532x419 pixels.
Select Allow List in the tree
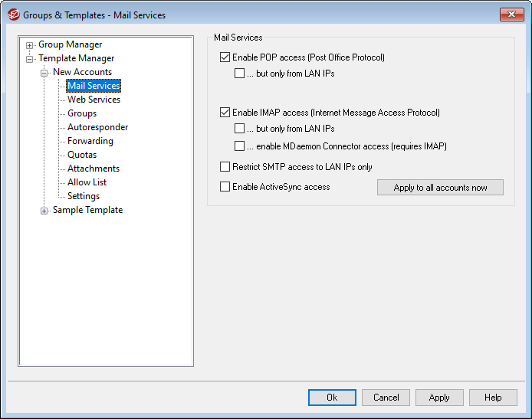(x=87, y=182)
